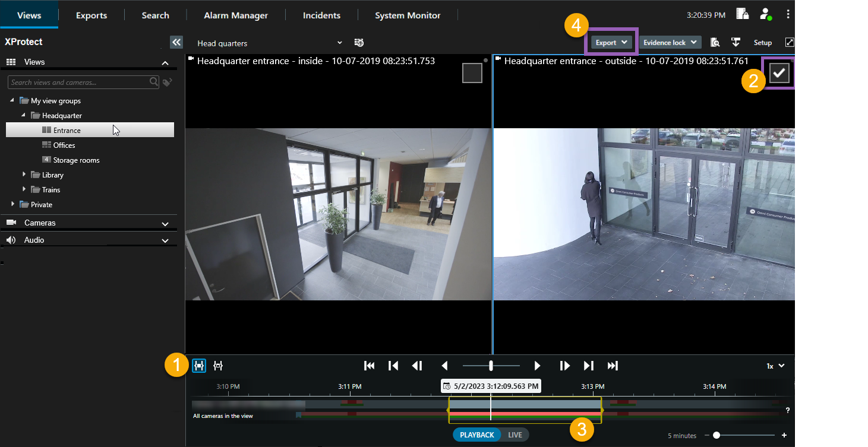Switch to Live mode

click(515, 435)
